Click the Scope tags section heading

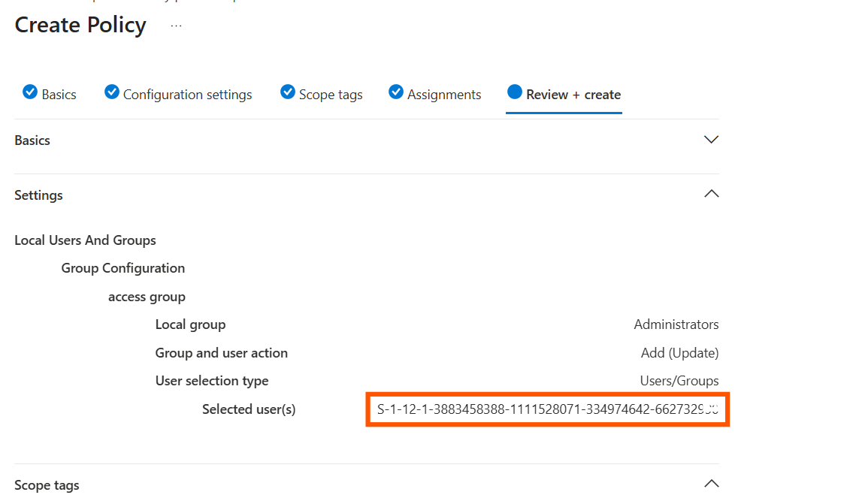point(47,485)
